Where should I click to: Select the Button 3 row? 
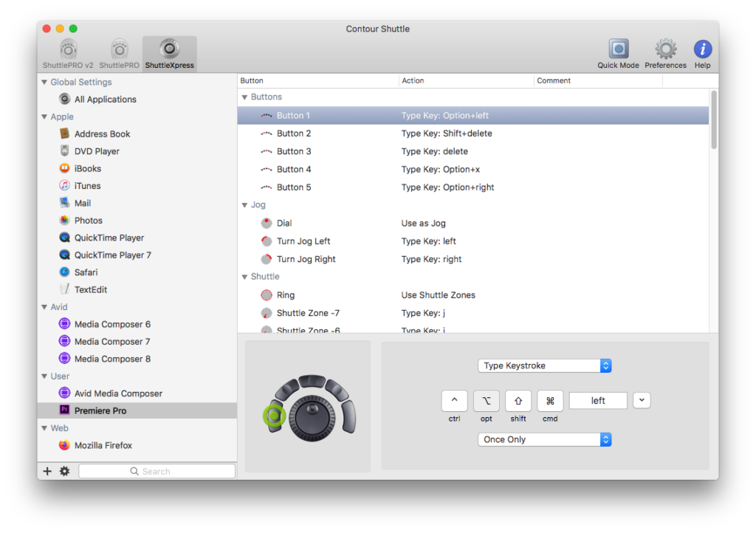pyautogui.click(x=473, y=151)
